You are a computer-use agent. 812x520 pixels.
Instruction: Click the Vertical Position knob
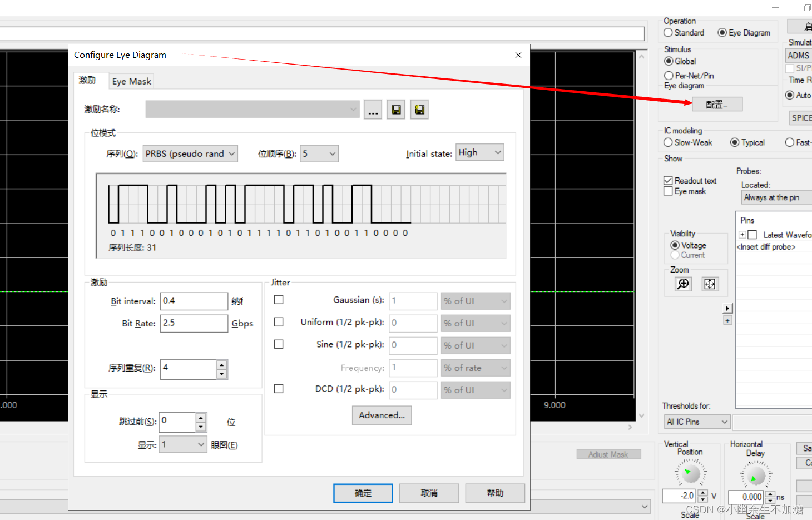691,473
